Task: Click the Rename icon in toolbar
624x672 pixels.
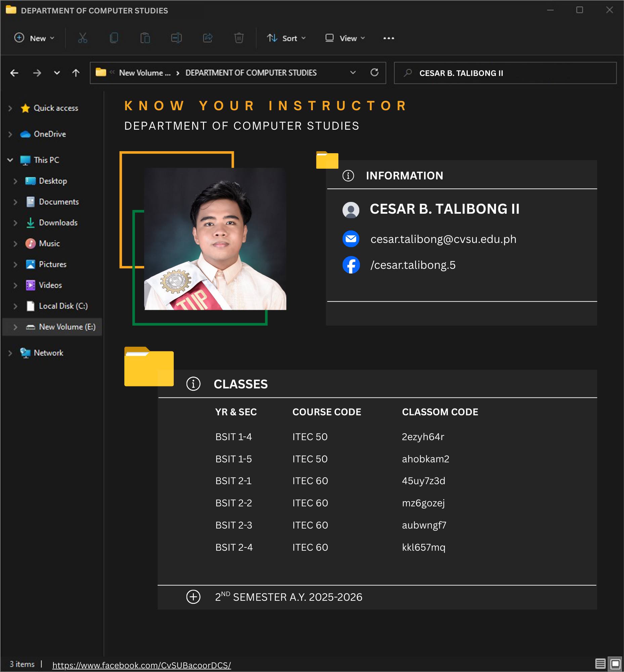Action: click(176, 38)
